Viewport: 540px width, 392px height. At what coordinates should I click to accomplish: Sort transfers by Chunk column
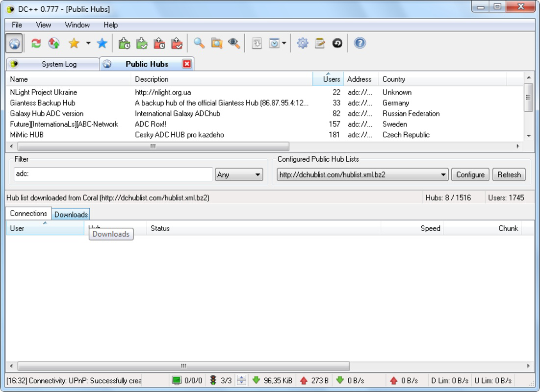click(x=483, y=228)
